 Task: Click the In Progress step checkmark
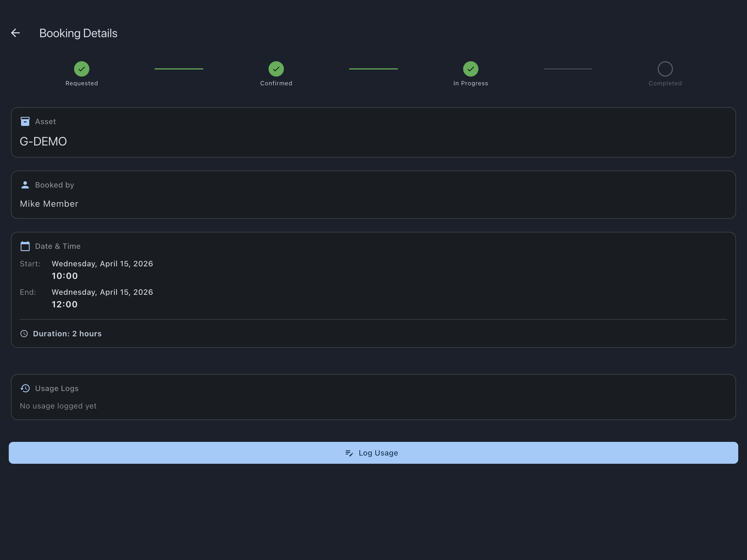pos(471,69)
